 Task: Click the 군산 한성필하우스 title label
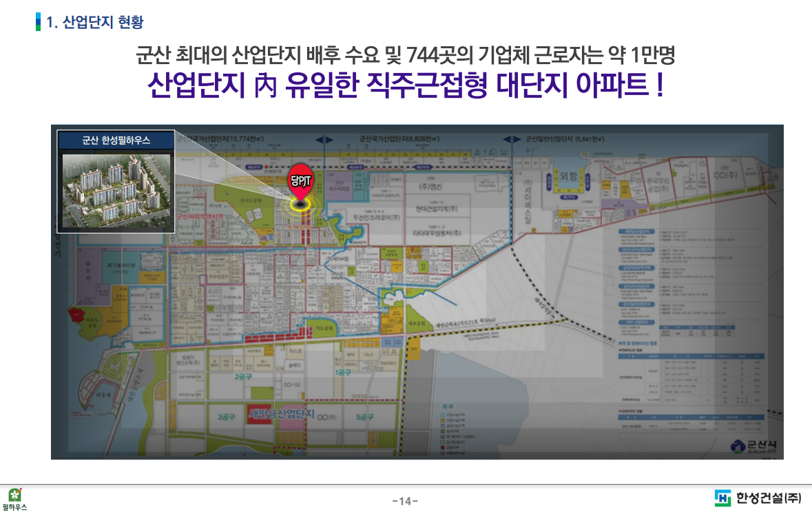[x=116, y=141]
